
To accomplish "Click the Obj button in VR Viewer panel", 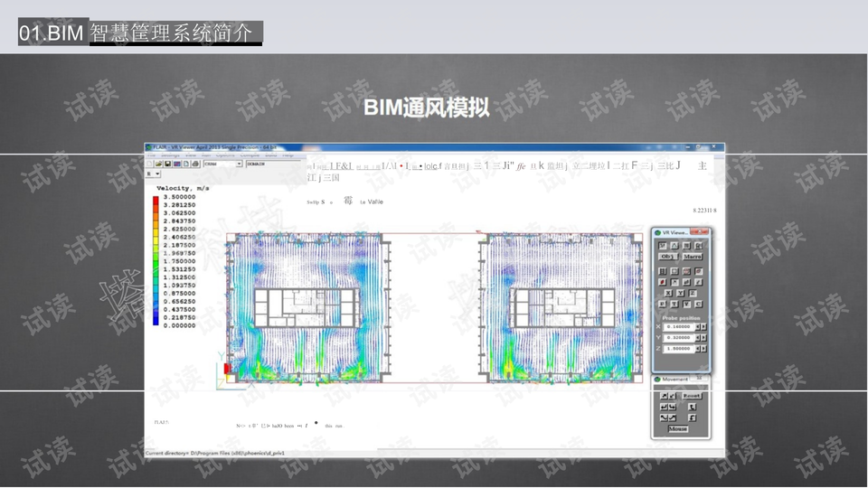I will click(x=668, y=257).
